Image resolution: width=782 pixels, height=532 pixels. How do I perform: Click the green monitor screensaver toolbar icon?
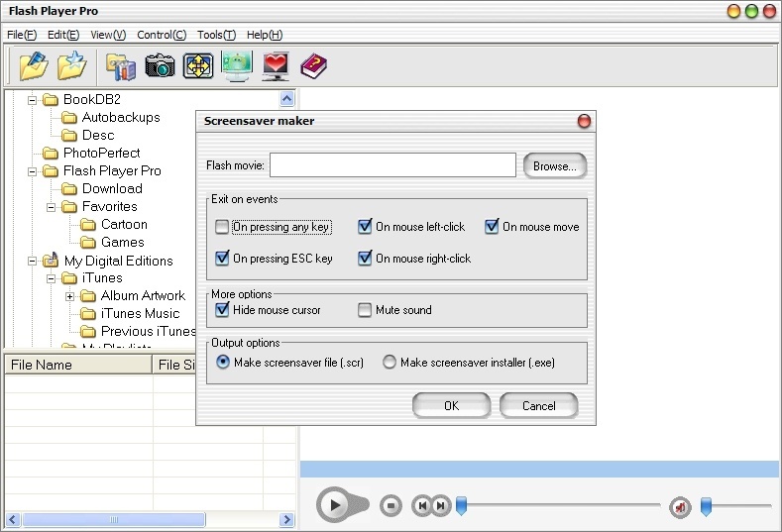[x=237, y=65]
